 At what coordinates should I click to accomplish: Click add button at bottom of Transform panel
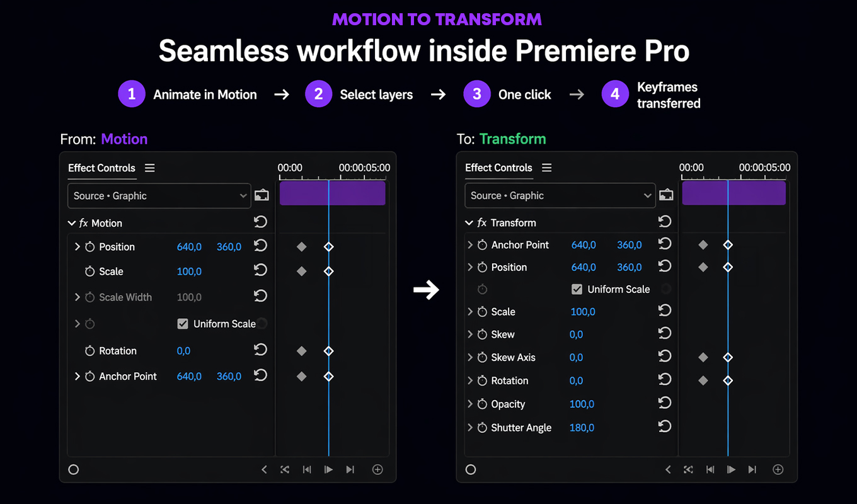(x=778, y=469)
